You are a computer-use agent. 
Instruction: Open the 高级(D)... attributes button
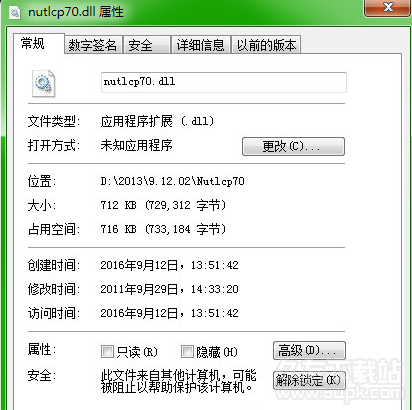click(309, 350)
